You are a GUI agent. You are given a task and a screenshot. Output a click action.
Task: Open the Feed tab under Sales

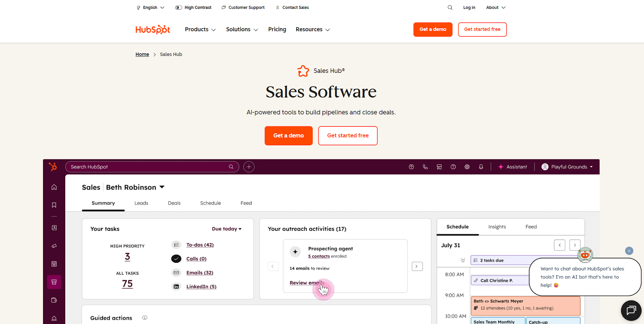246,203
